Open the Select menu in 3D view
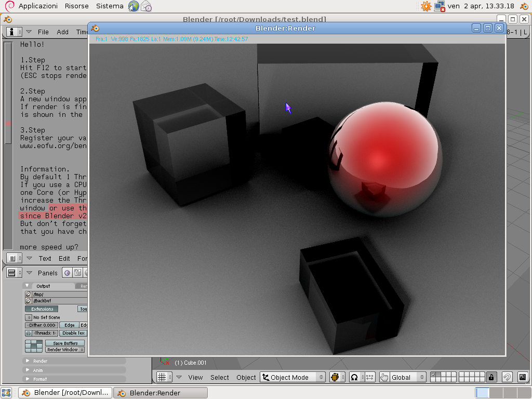The image size is (532, 399). coord(220,377)
